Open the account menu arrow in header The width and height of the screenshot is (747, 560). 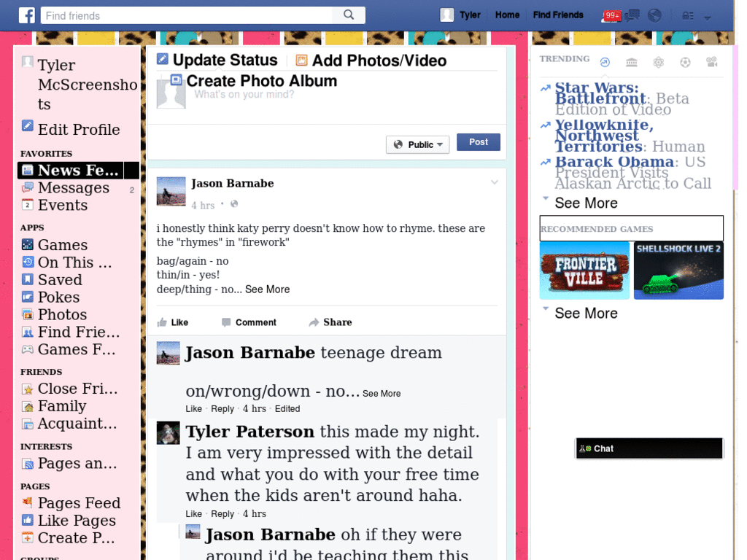point(708,17)
